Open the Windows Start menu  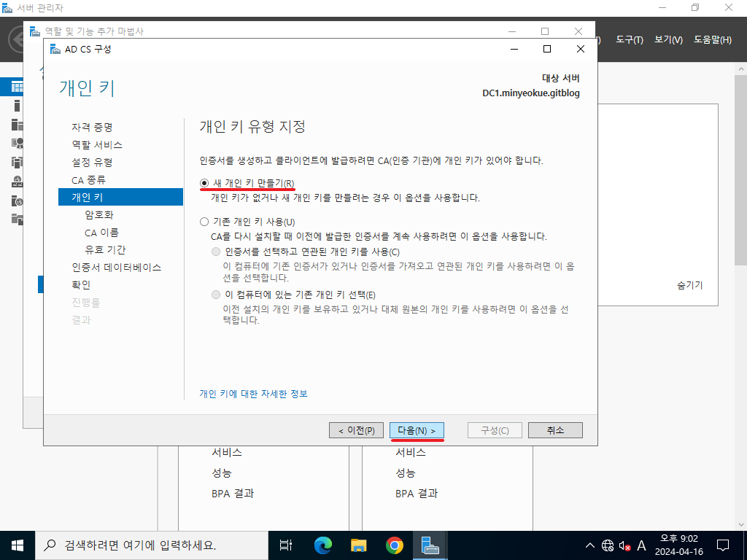pos(18,545)
